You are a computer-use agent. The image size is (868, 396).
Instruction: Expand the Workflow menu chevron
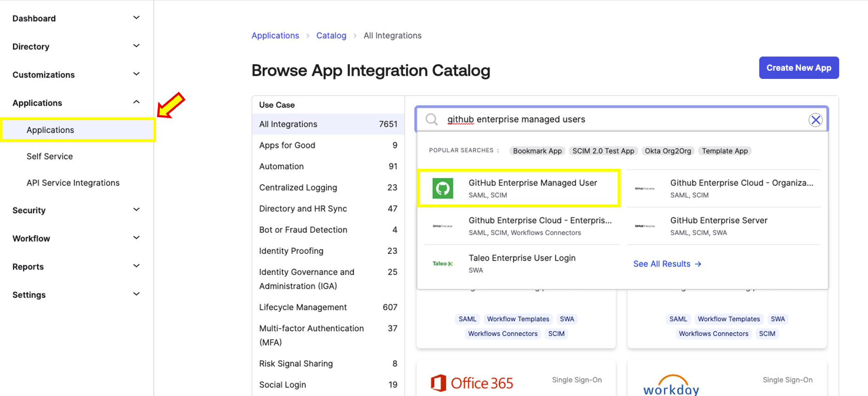[x=136, y=238]
